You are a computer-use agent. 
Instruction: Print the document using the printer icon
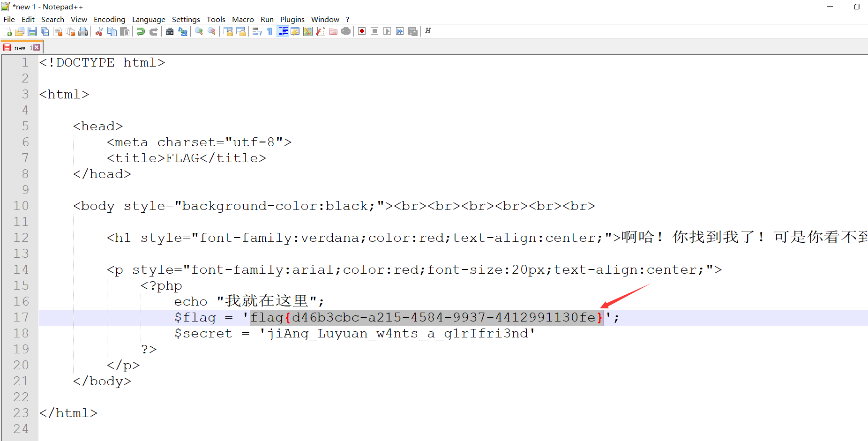coord(83,31)
